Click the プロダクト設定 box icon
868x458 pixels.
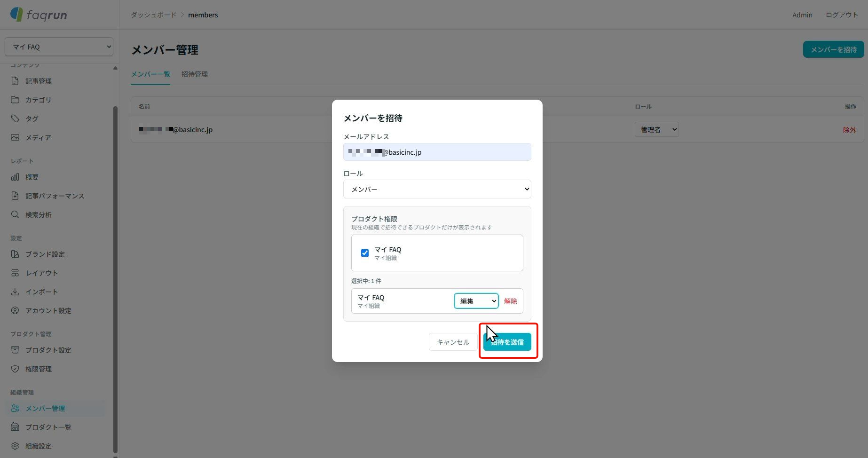click(x=15, y=350)
